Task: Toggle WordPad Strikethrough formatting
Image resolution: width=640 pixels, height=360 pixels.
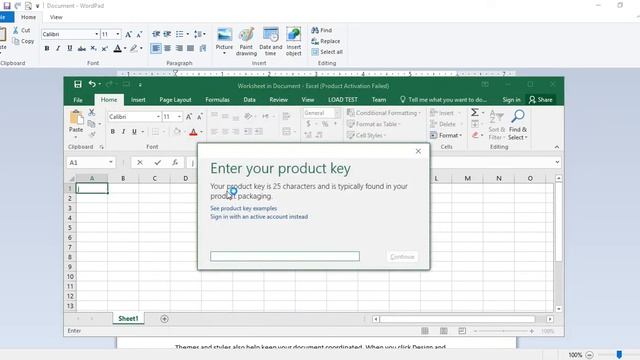Action: 82,49
